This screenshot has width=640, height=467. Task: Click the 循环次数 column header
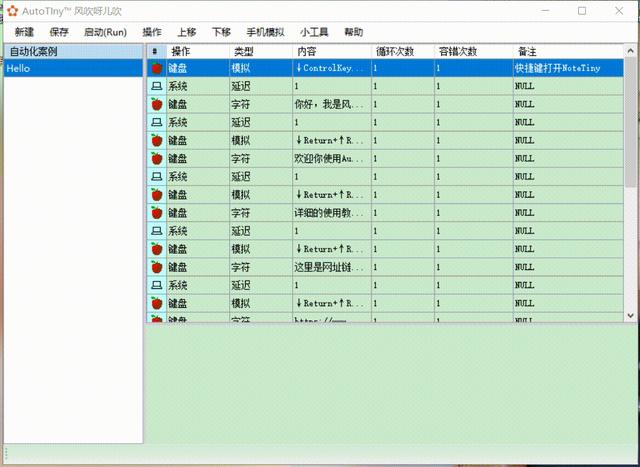pos(403,51)
